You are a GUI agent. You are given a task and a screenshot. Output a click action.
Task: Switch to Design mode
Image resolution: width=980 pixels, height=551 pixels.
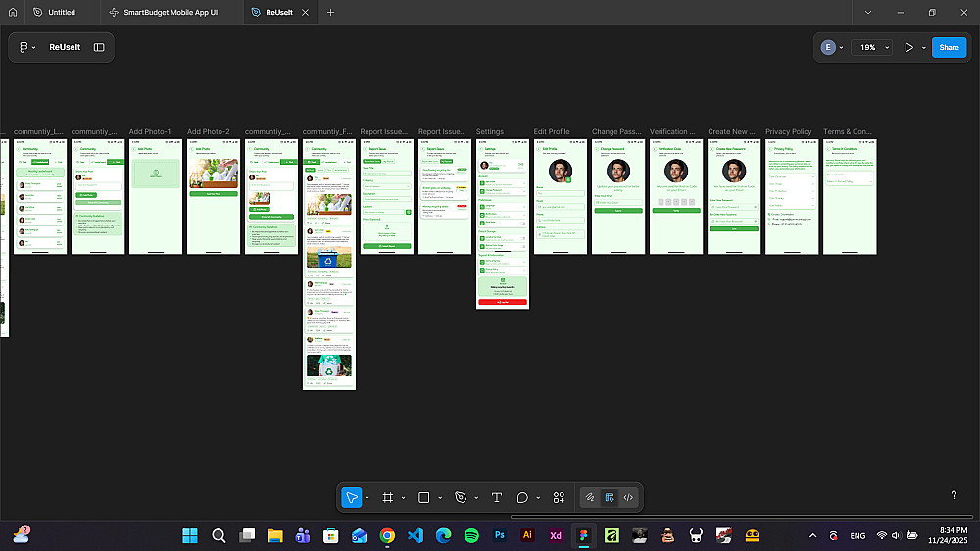click(x=610, y=498)
